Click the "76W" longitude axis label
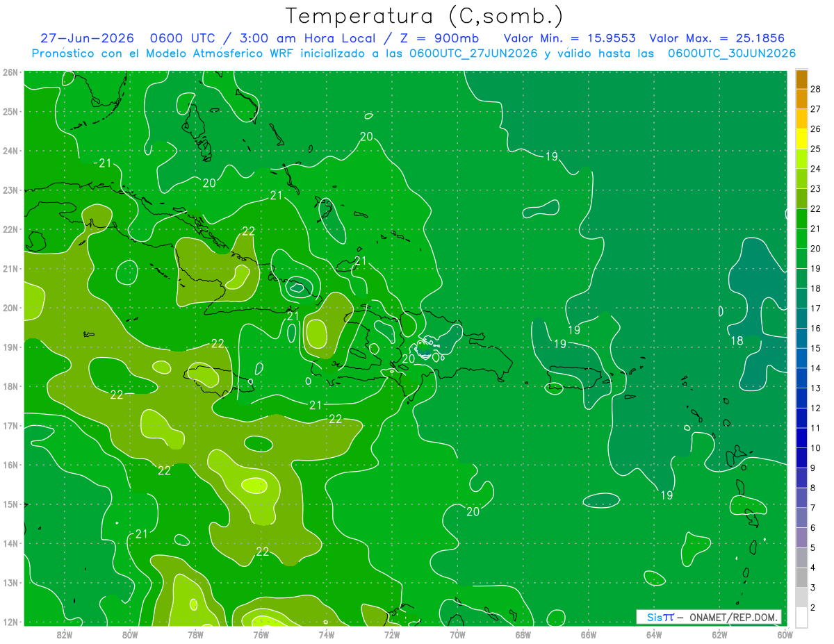The image size is (834, 644). click(x=261, y=634)
